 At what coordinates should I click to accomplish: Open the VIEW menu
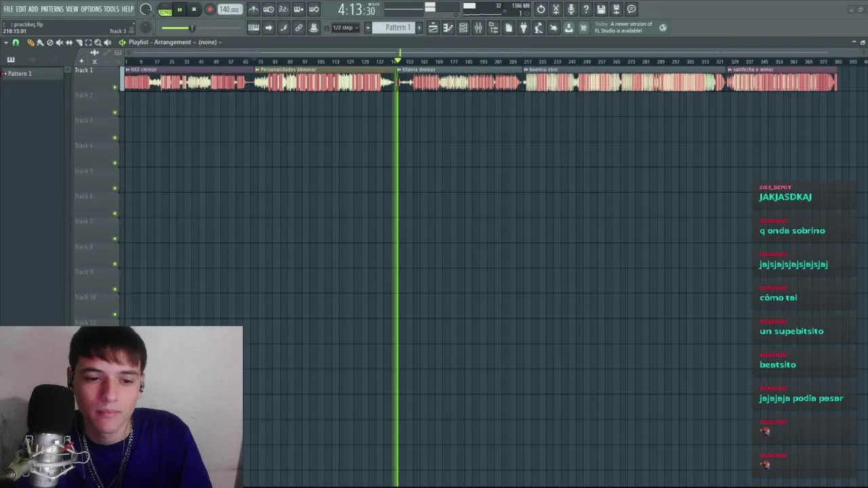point(72,9)
